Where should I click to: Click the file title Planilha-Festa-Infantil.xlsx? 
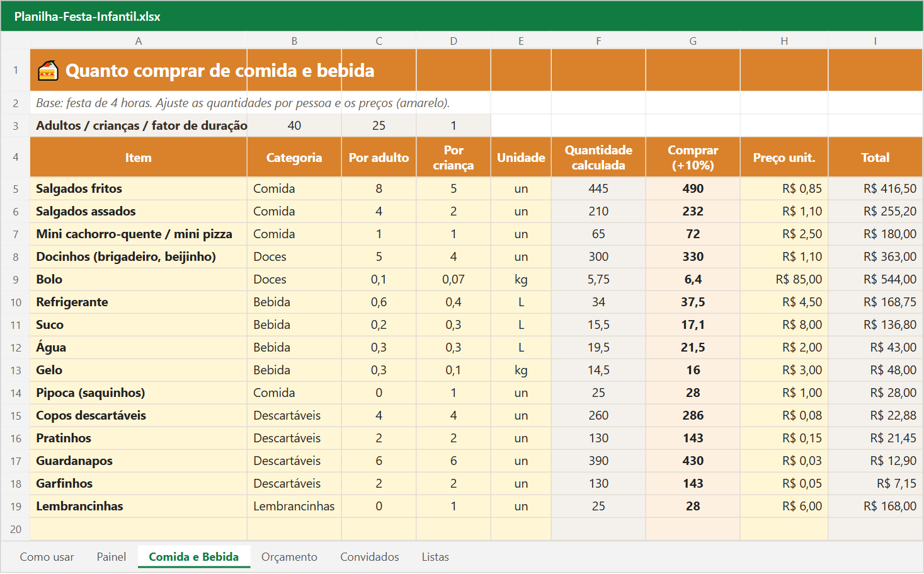coord(88,17)
